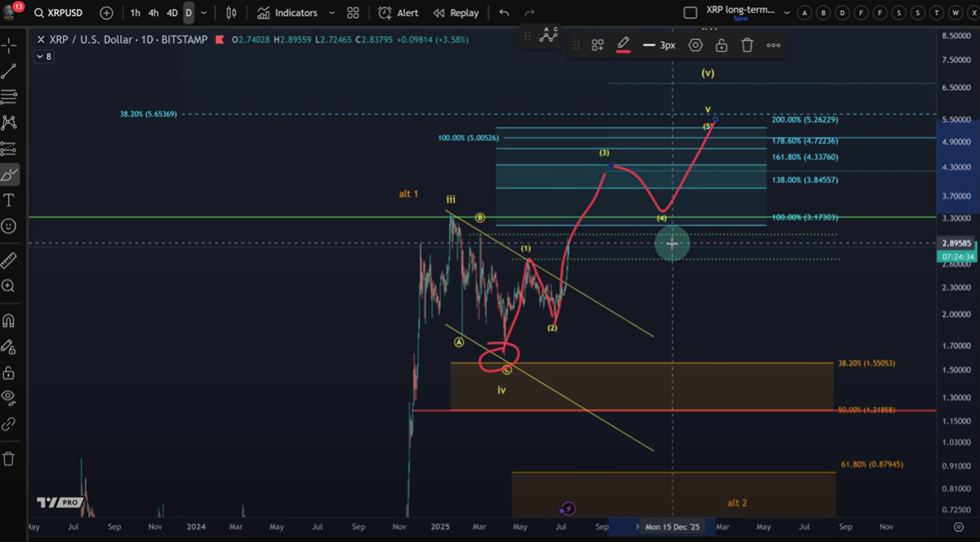980x542 pixels.
Task: Create a new Alert
Action: pos(399,13)
